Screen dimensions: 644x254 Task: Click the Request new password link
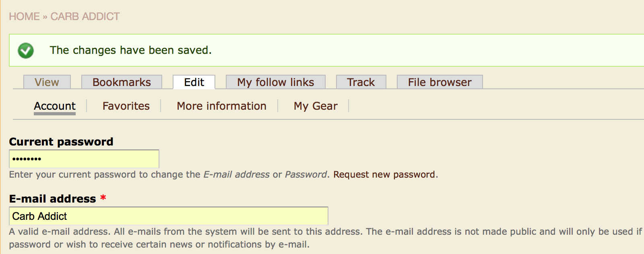[384, 174]
